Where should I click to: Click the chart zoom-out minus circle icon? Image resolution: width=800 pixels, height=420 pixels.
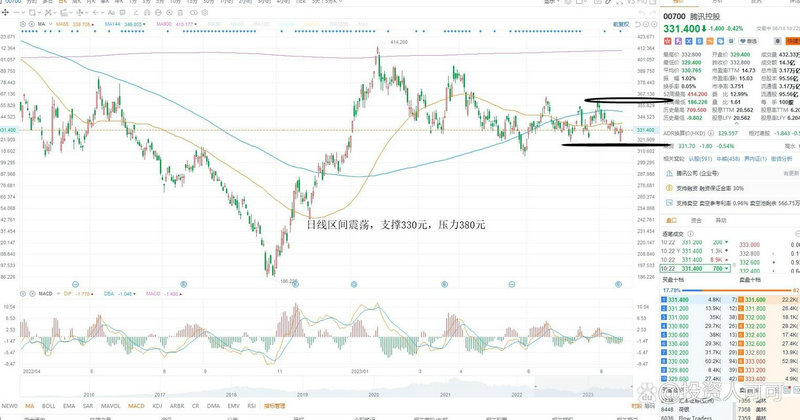[x=646, y=24]
